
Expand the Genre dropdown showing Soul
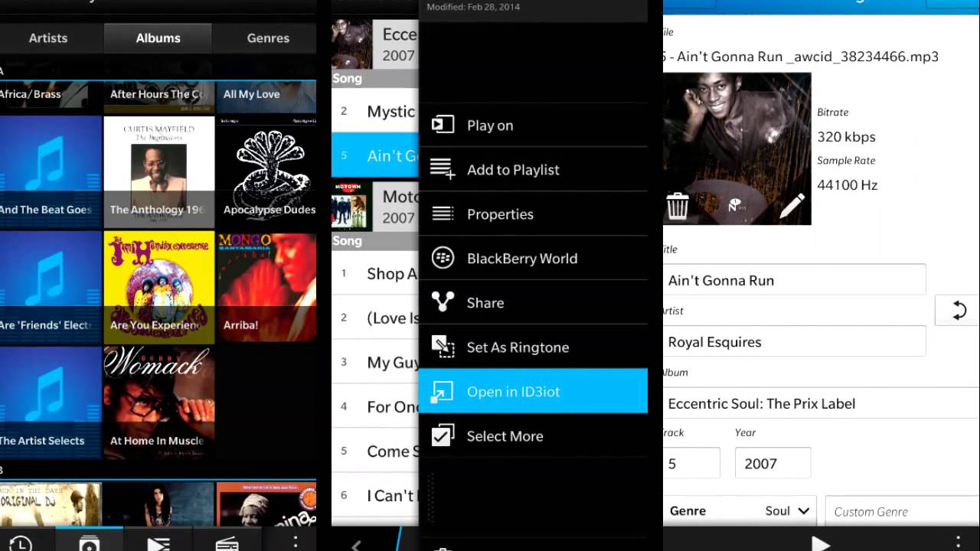[x=740, y=511]
